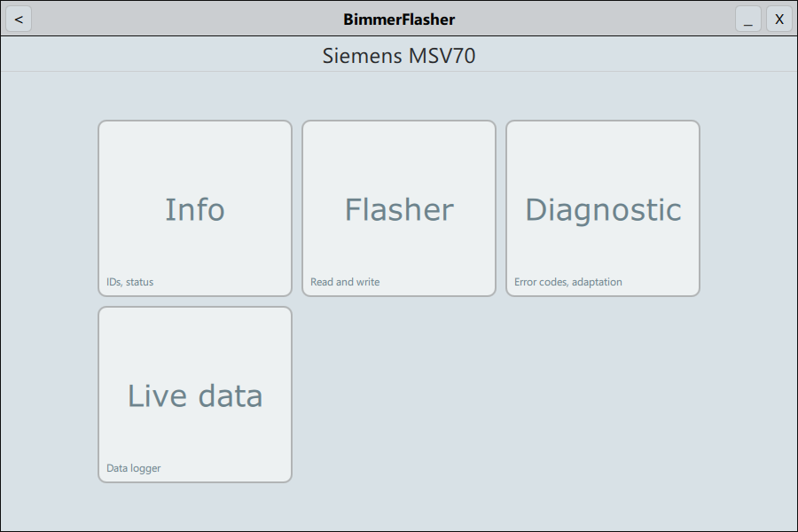
Task: Click the 'Read and write' caption
Action: point(345,282)
